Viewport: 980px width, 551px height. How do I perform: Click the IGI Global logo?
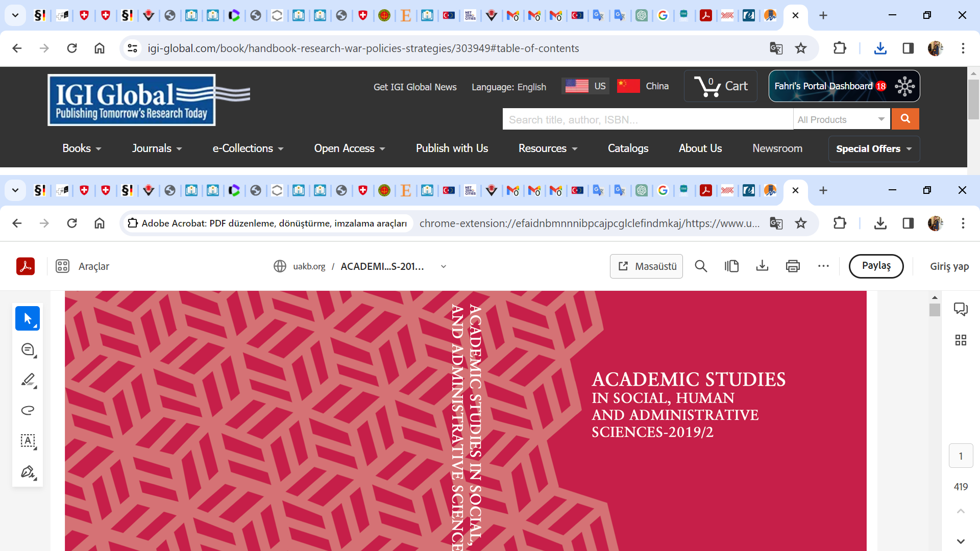click(148, 100)
